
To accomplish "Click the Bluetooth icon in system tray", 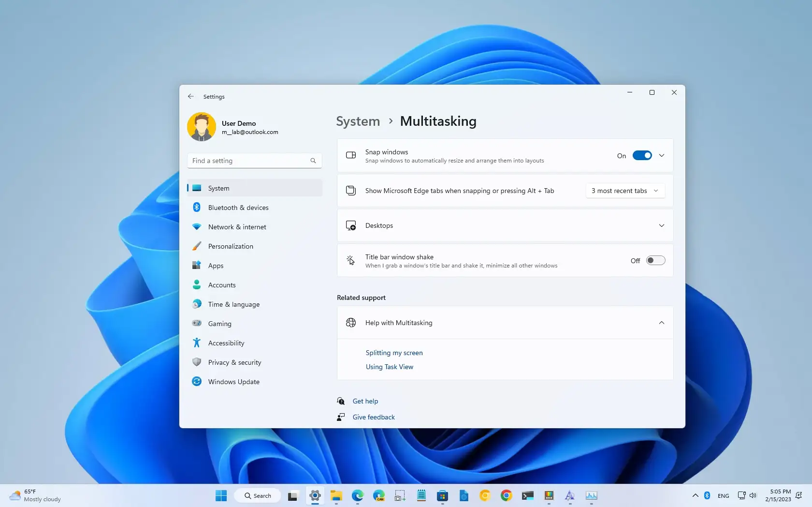I will [707, 495].
